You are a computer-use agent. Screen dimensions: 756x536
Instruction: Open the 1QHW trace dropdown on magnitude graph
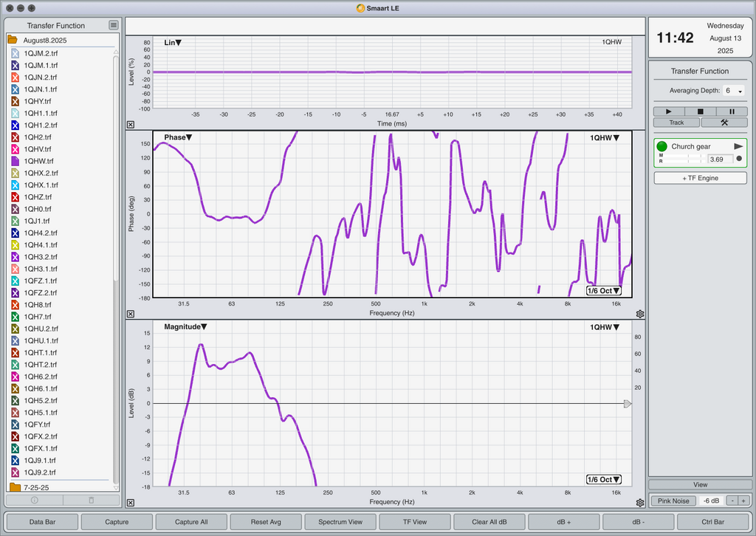coord(605,327)
